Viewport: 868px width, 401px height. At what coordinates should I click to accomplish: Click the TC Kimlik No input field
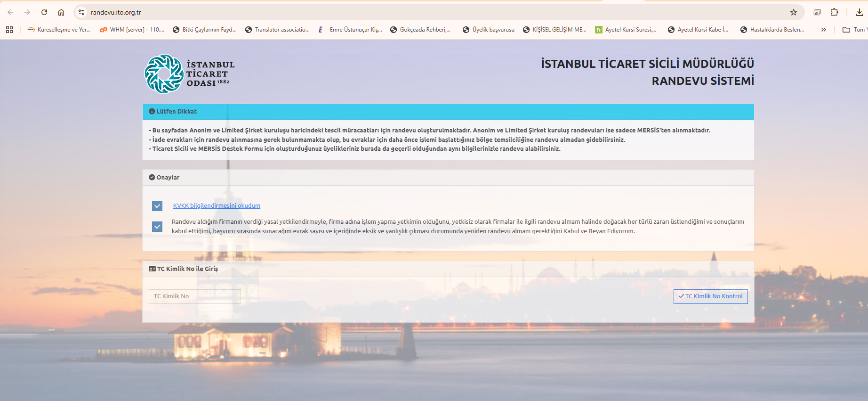tap(194, 296)
